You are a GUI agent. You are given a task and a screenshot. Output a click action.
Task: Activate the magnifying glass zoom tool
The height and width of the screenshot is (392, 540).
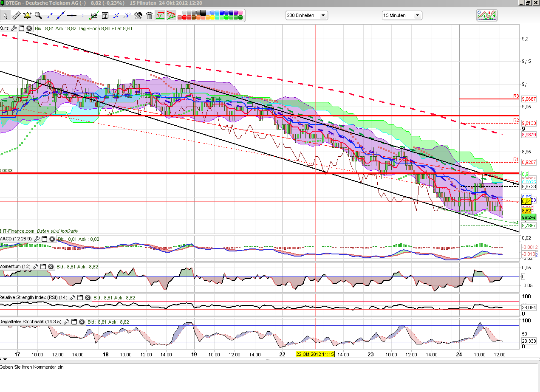39,16
